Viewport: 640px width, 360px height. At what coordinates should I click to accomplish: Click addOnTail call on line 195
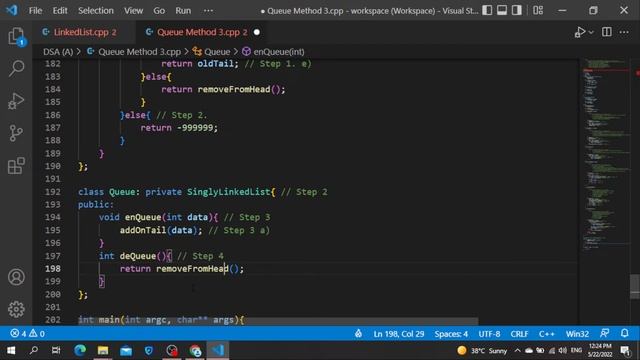click(143, 230)
